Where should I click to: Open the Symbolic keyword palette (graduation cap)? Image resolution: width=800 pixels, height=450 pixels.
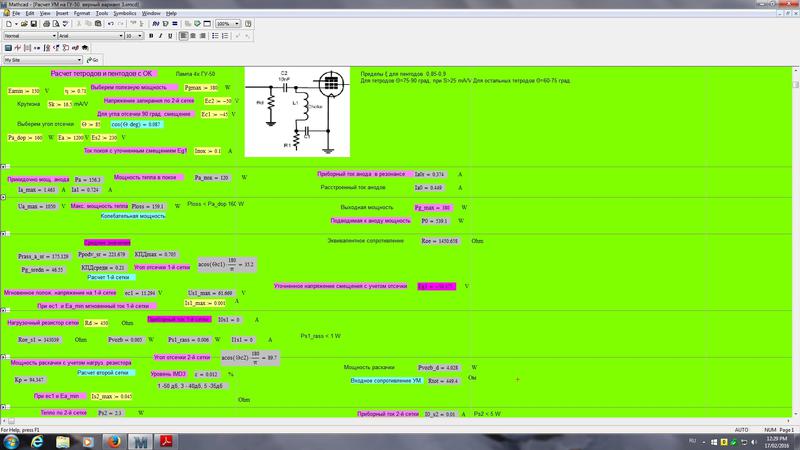click(x=85, y=47)
